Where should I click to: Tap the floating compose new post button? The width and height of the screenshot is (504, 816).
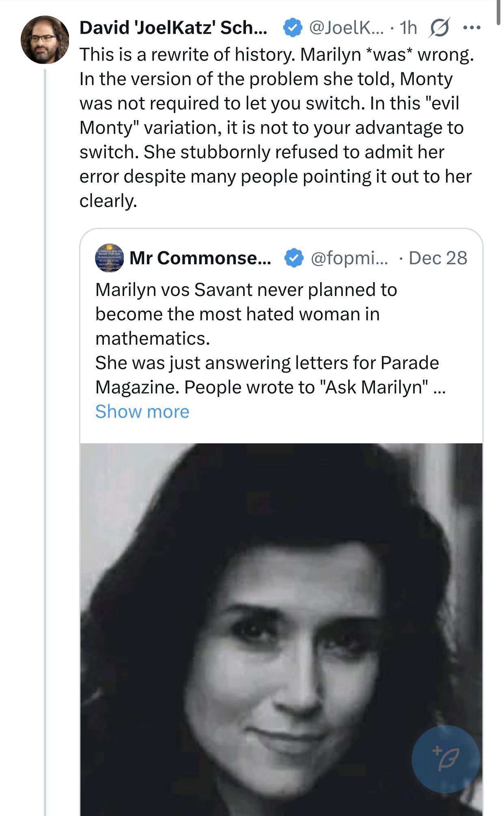tap(446, 758)
